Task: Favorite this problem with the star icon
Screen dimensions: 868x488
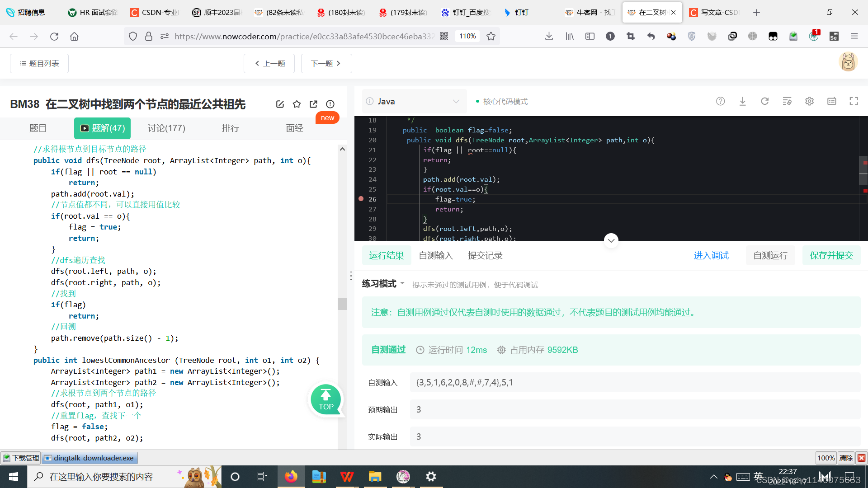Action: (x=297, y=104)
